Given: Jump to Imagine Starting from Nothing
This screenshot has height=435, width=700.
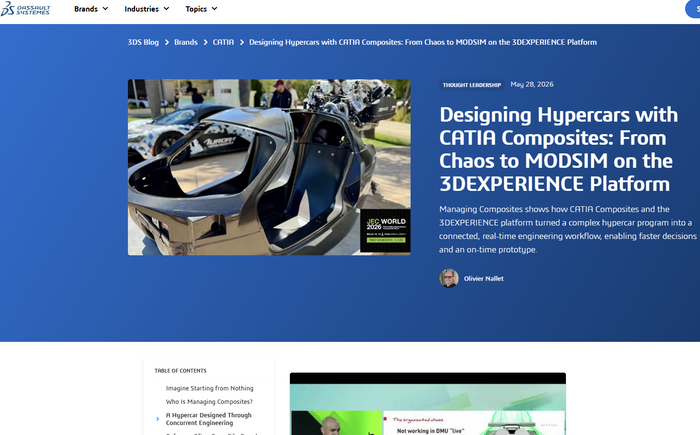Looking at the screenshot, I should tap(209, 388).
